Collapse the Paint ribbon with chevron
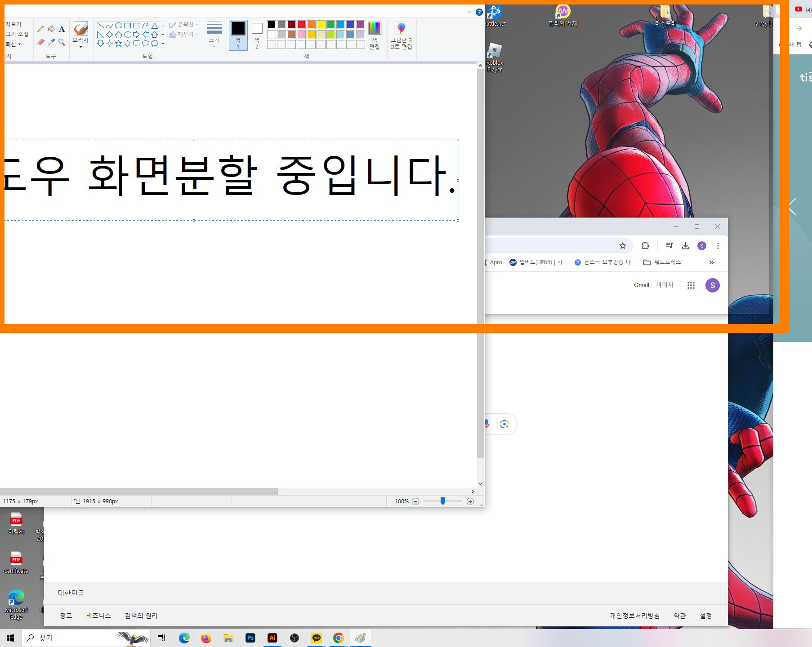Viewport: 812px width, 647px height. click(469, 12)
